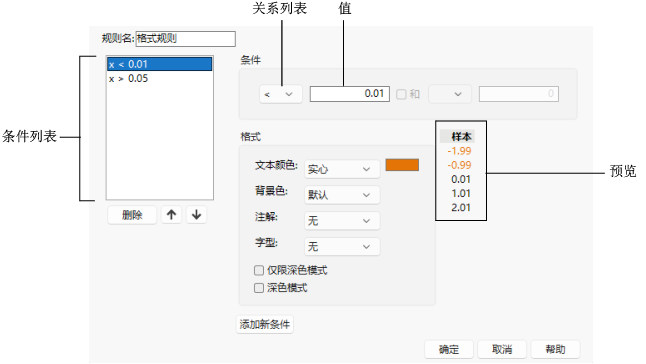Enable the 仅限深色模式 checkbox
The width and height of the screenshot is (646, 364).
[x=259, y=271]
